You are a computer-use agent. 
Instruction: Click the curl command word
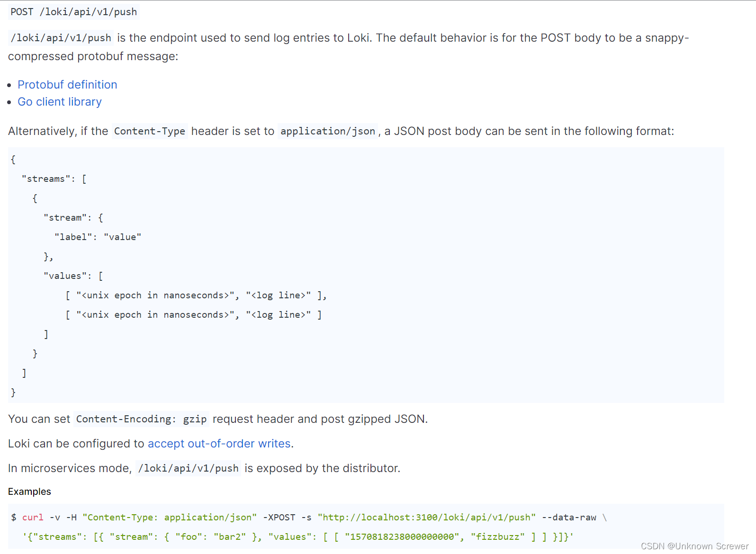pos(33,518)
